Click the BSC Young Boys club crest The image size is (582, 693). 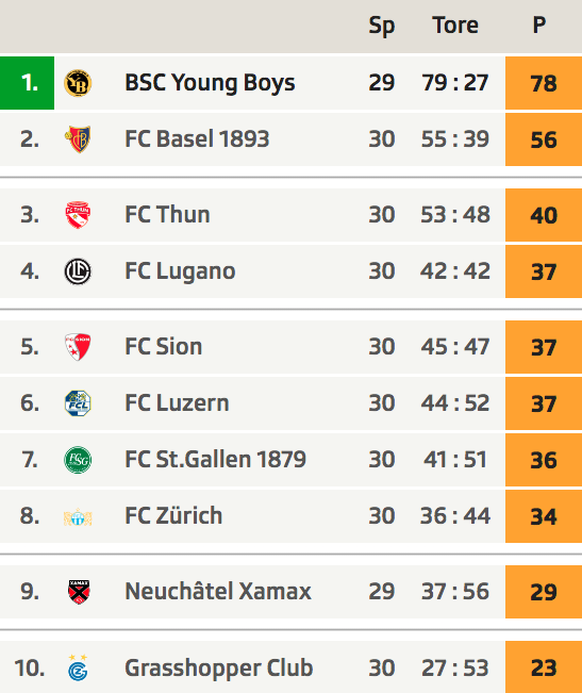pos(78,83)
